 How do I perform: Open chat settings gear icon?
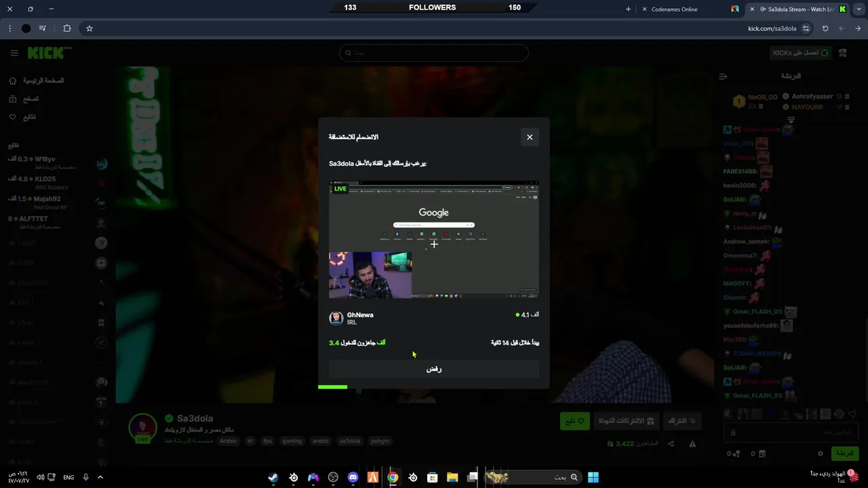coord(821,453)
